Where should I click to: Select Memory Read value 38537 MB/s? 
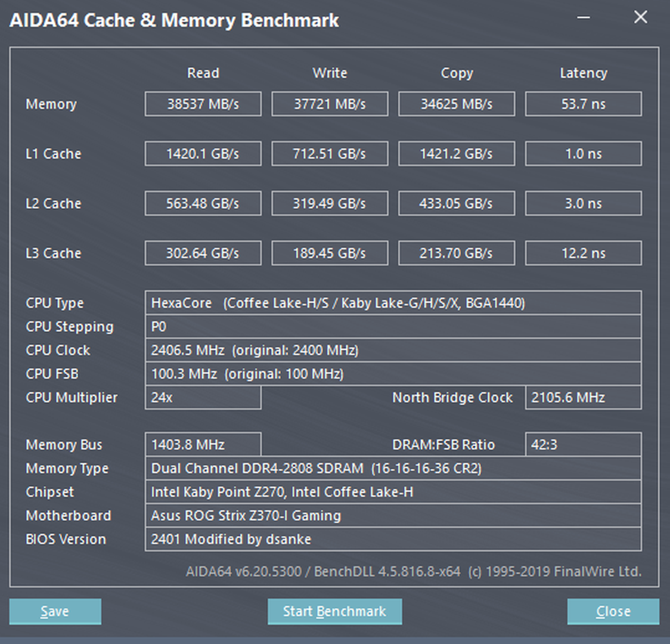[203, 104]
